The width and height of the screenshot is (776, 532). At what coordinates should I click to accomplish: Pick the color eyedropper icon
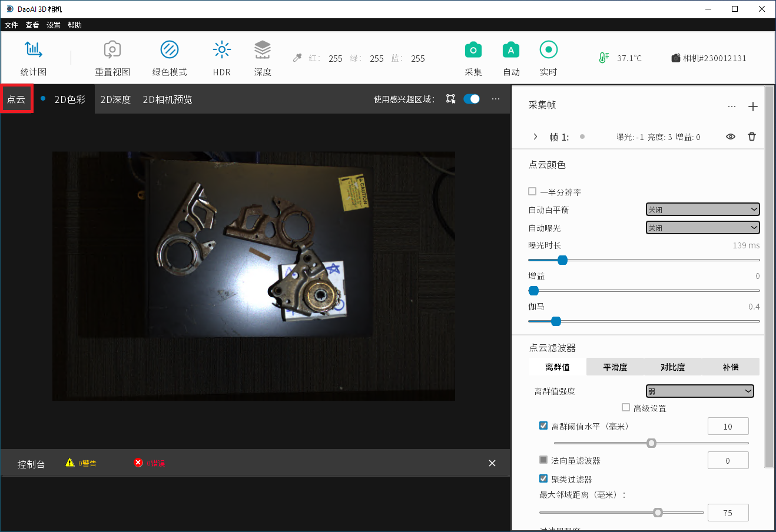pyautogui.click(x=297, y=58)
